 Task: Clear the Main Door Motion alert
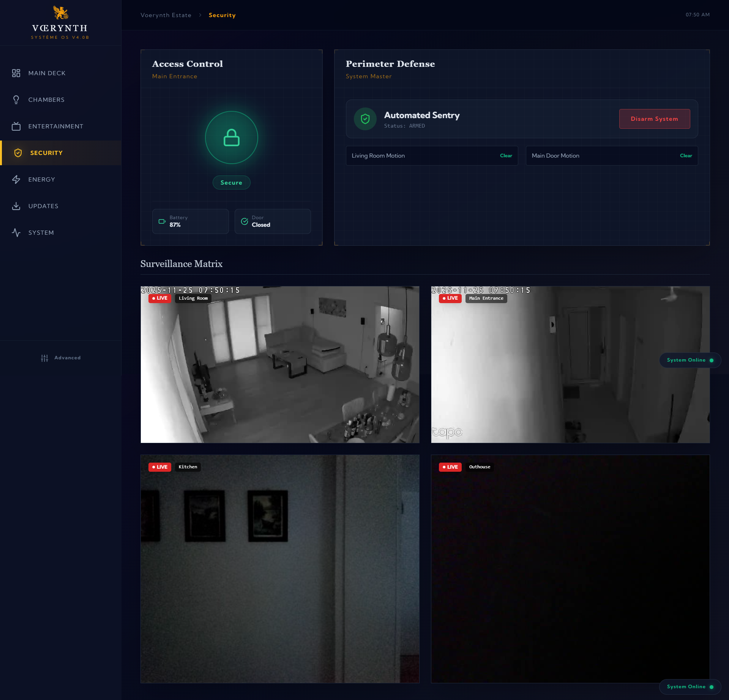pos(686,156)
